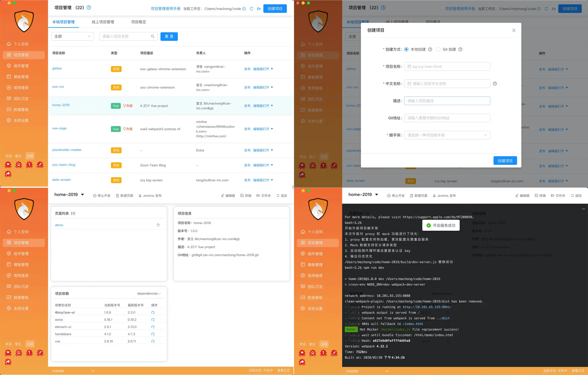Click 停止开发 in home-2019 detail window toolbar
Screen dimensions: 588x375
pos(102,196)
